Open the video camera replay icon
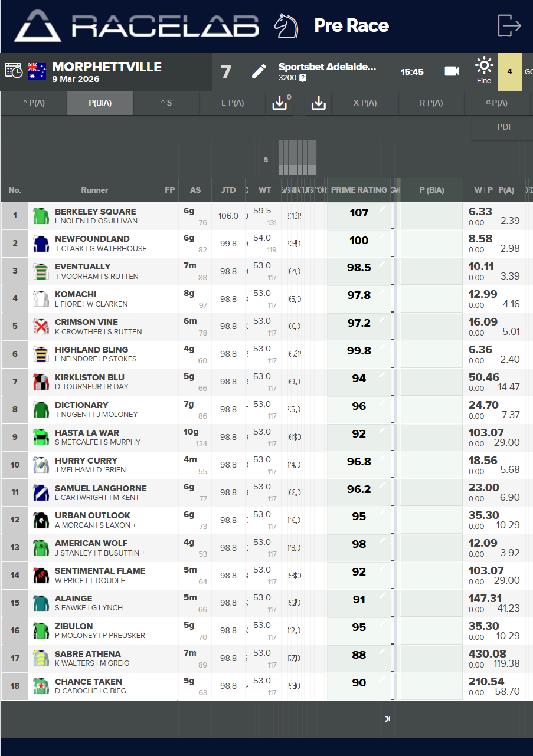The height and width of the screenshot is (756, 533). click(x=452, y=71)
